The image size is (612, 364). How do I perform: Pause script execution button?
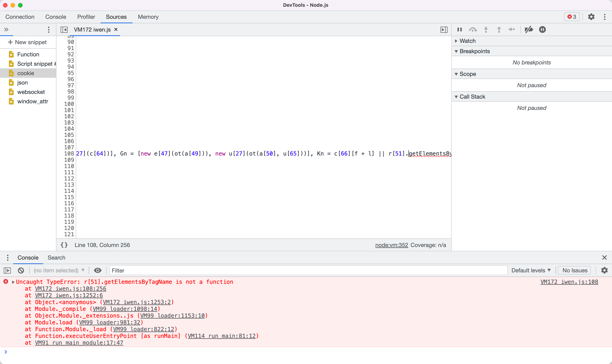click(460, 30)
